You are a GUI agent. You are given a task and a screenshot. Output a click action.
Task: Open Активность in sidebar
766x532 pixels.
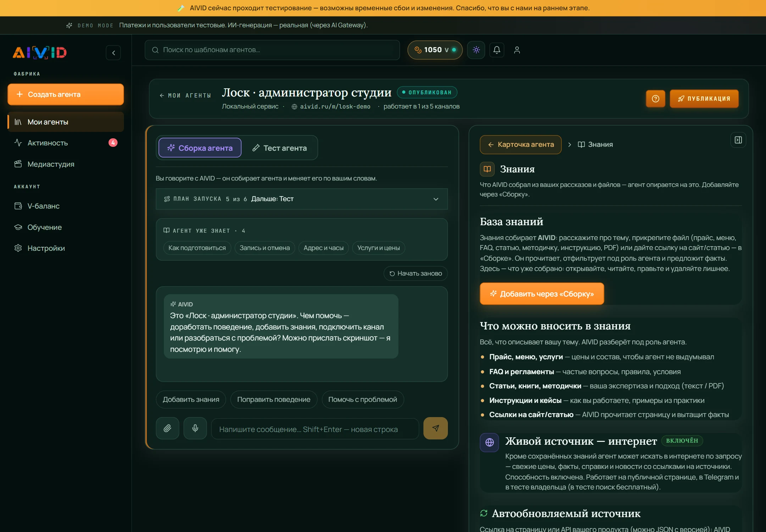click(66, 143)
